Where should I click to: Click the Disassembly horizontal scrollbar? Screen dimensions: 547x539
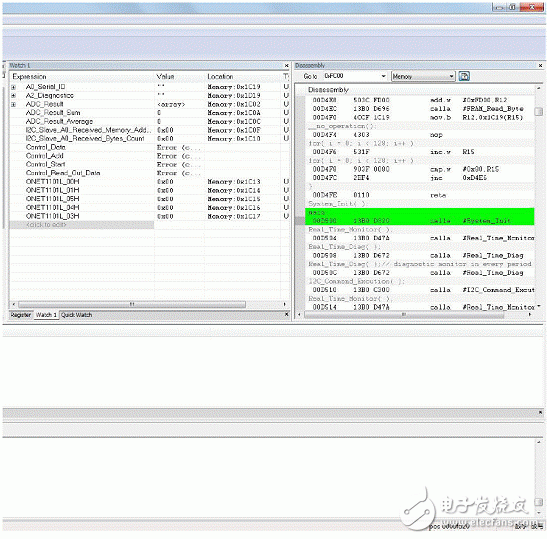(x=404, y=315)
